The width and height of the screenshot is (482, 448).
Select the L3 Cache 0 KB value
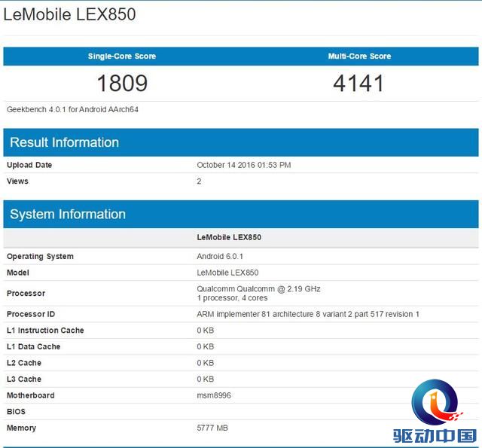206,379
